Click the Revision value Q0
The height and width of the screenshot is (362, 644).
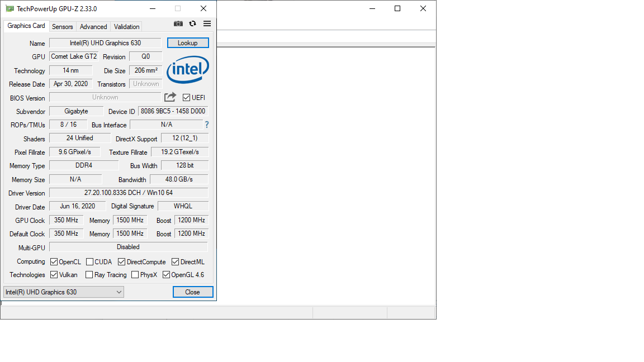point(146,56)
